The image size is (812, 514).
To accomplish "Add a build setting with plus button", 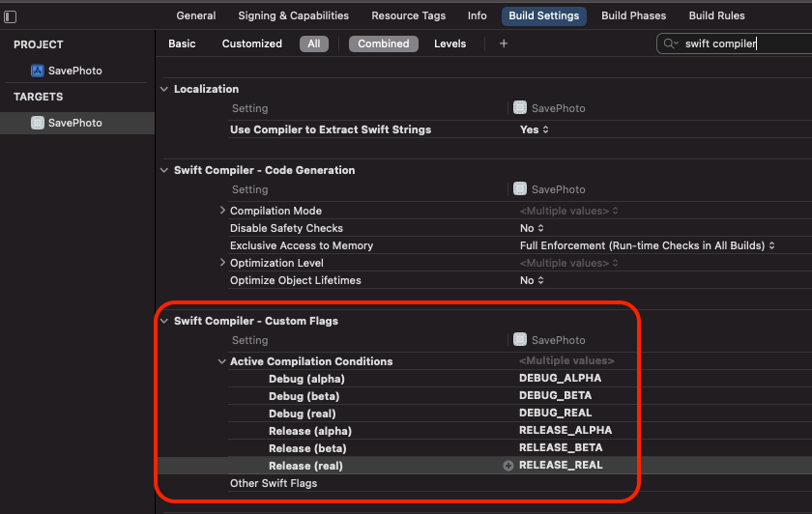I will click(x=504, y=44).
